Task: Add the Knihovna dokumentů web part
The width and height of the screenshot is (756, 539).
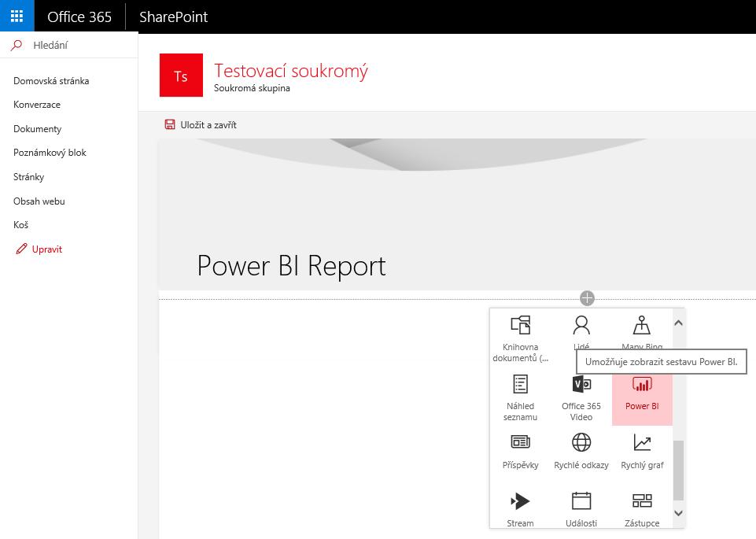Action: tap(520, 338)
